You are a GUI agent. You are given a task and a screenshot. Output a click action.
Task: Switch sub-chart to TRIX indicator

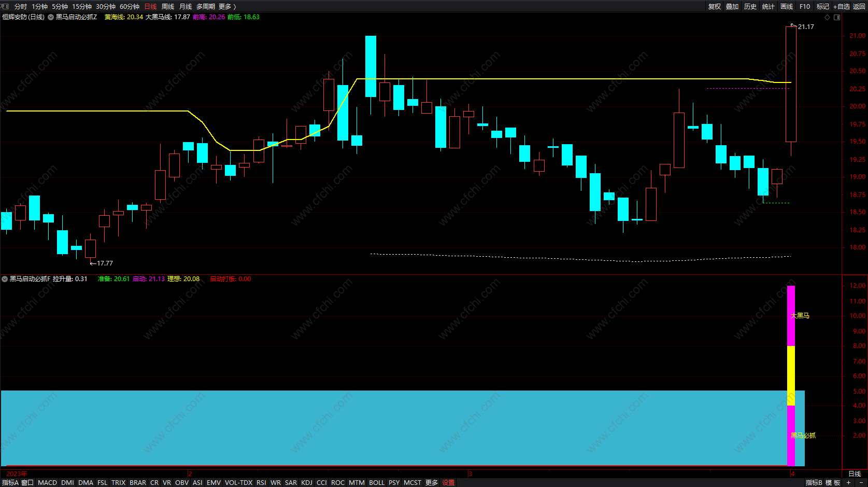(x=118, y=482)
